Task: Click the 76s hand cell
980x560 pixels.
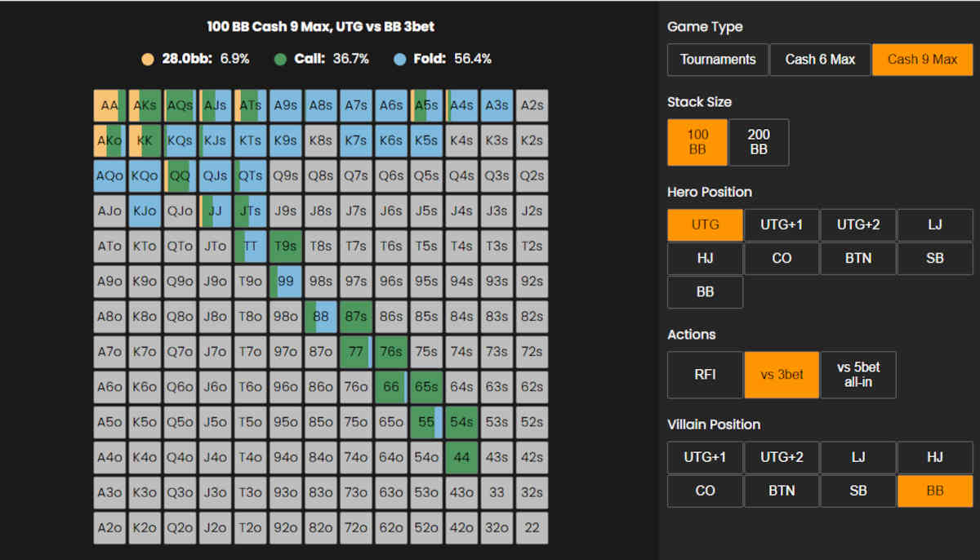Action: tap(391, 352)
